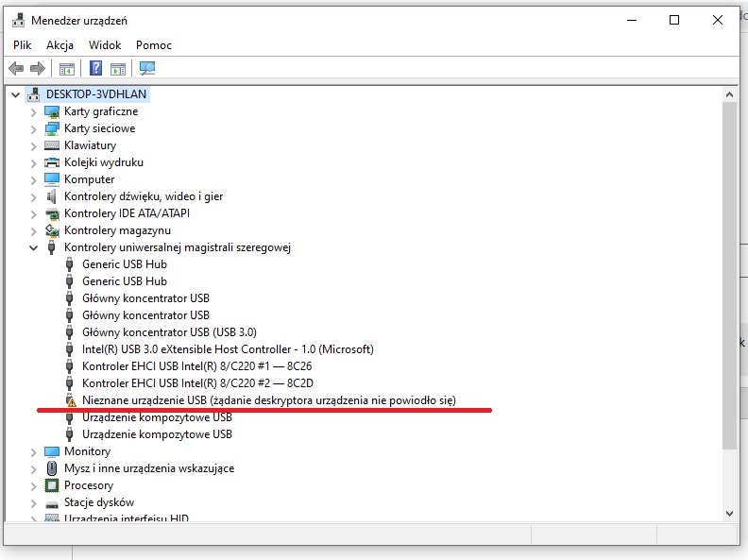Click the Klawiatury keyboard icon
This screenshot has width=748, height=560.
click(x=52, y=145)
